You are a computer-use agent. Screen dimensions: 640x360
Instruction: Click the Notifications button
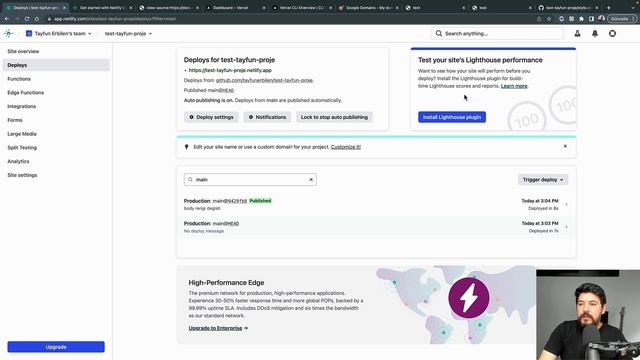(x=267, y=117)
